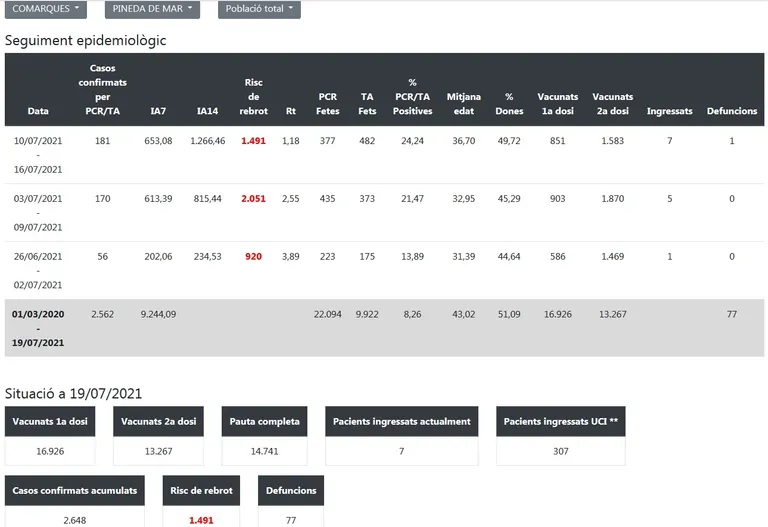Screen dimensions: 768x527
Task: Click the UCI patients value 307
Action: pos(561,451)
